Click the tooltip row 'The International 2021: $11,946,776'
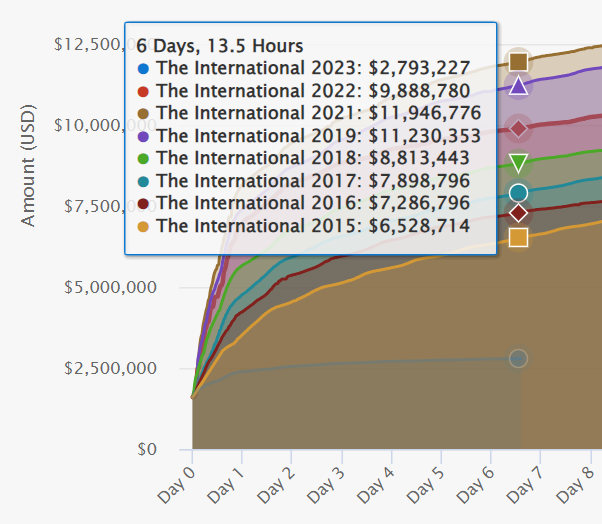This screenshot has height=524, width=602. (x=309, y=113)
